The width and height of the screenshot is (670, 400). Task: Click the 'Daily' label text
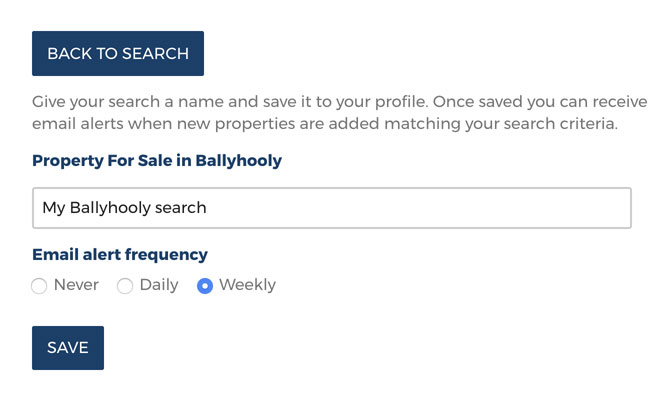click(159, 285)
